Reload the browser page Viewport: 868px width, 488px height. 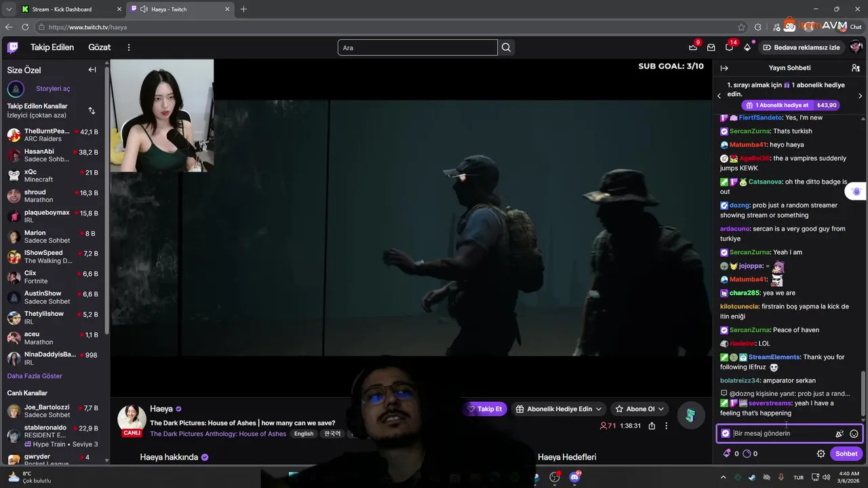coord(25,27)
